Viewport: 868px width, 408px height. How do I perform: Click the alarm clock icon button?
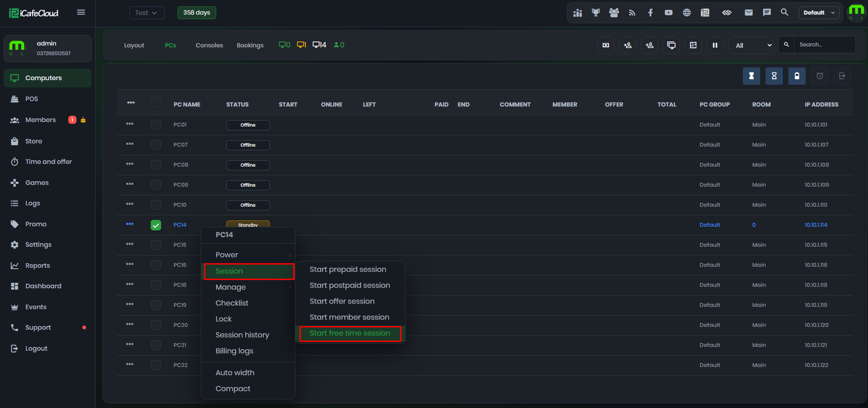click(820, 76)
